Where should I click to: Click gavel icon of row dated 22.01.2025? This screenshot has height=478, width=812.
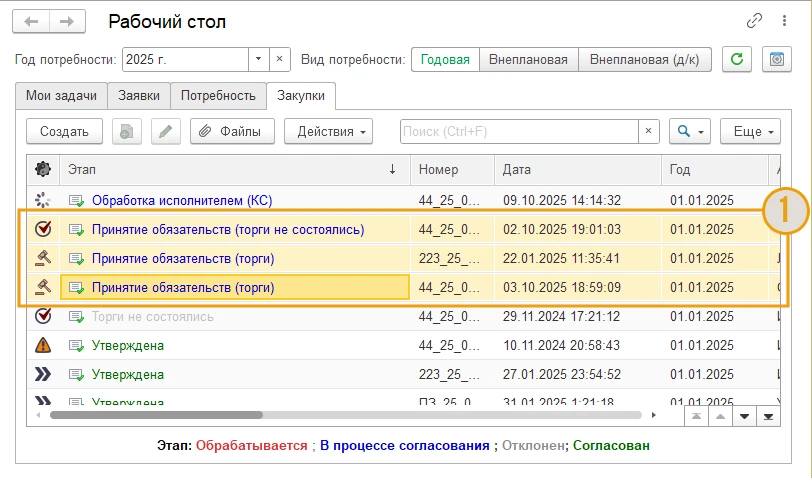tap(43, 258)
